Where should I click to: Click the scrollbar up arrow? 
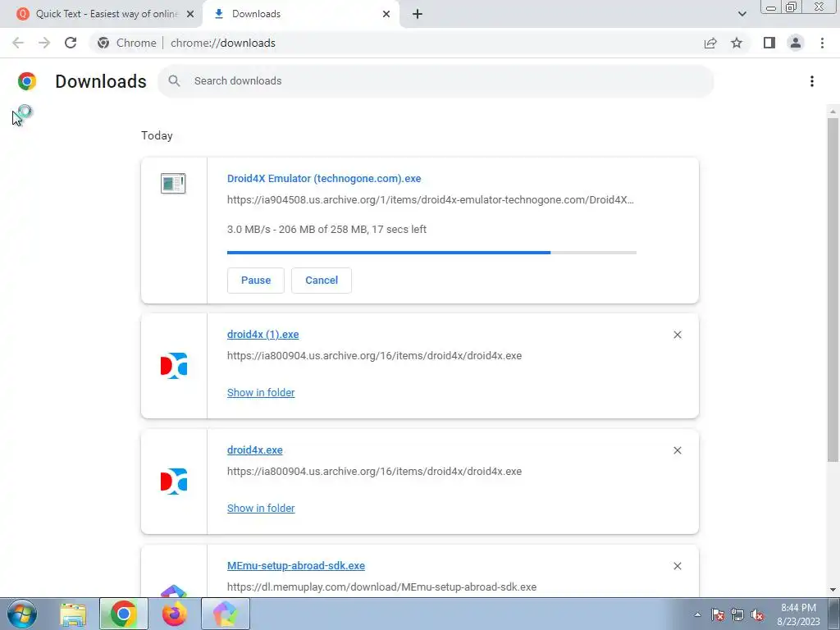(x=833, y=112)
